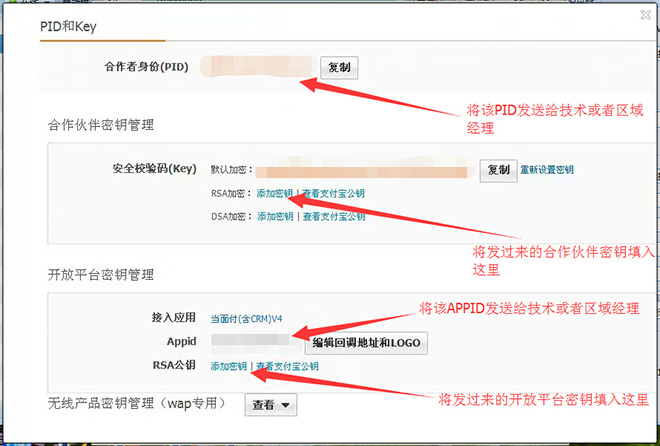
Task: Click the blurred Appid value
Action: [256, 342]
